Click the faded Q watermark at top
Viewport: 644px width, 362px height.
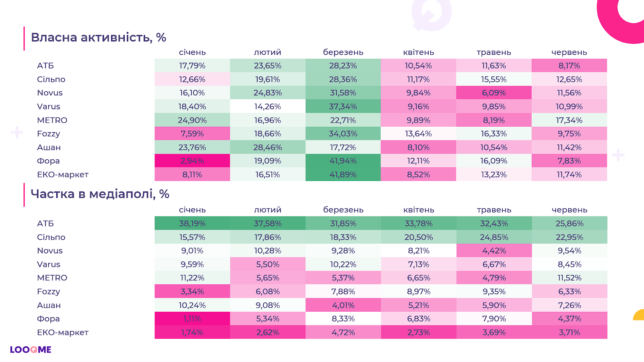tap(431, 15)
